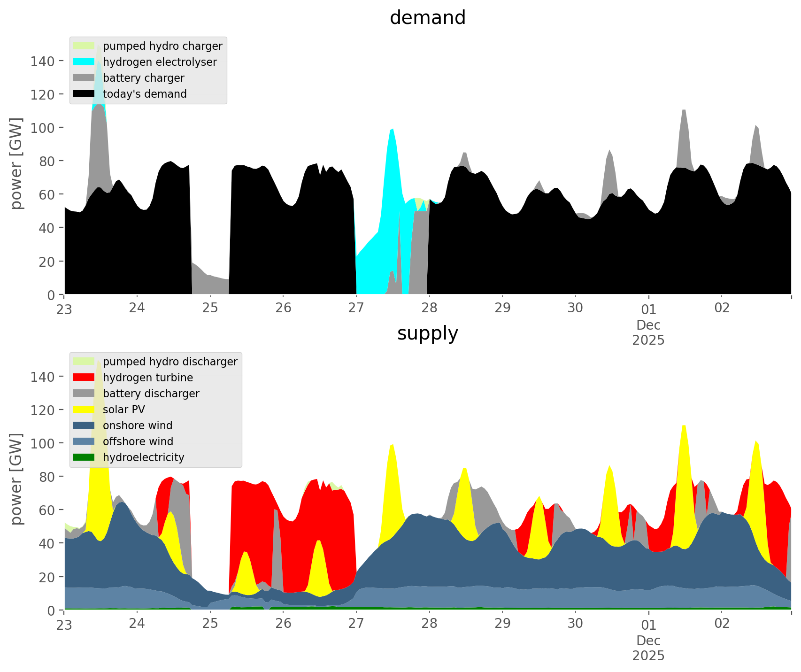This screenshot has height=672, width=801.
Task: Click the 30 date tick on supply chart
Action: click(x=575, y=624)
